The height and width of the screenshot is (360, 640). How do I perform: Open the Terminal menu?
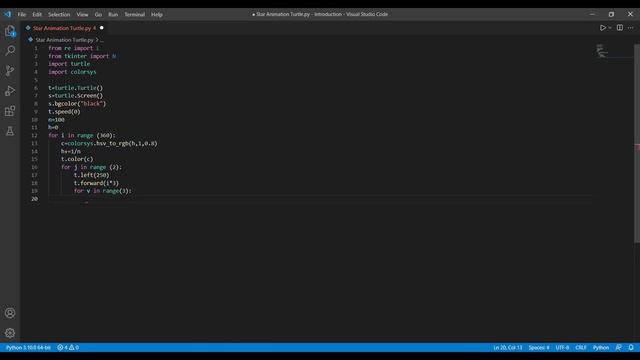[134, 14]
